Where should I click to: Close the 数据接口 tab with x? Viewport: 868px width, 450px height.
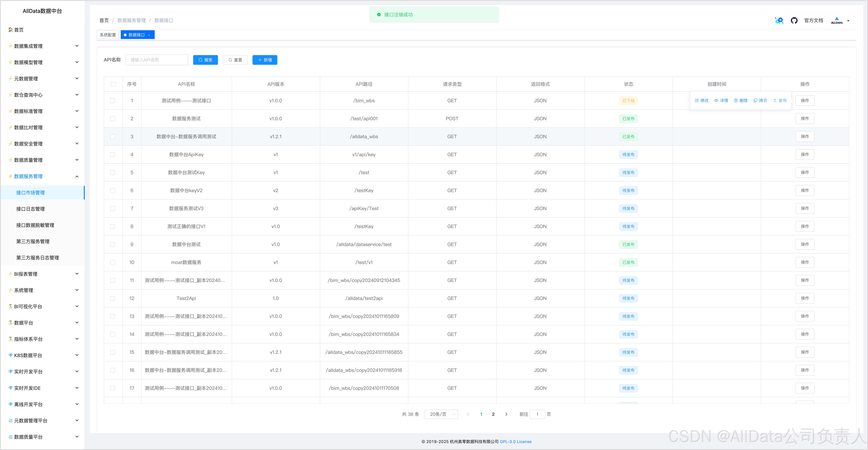pos(149,35)
